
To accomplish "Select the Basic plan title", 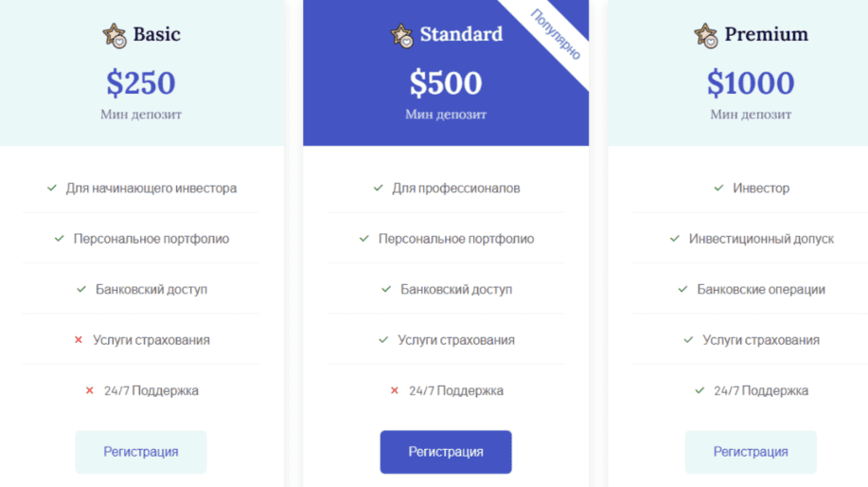I will point(156,34).
